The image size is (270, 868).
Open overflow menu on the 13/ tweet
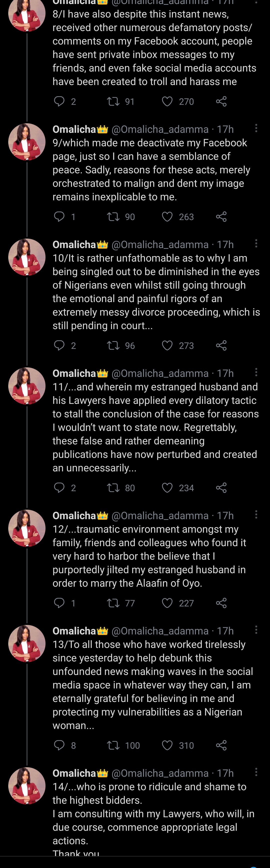pos(256,629)
